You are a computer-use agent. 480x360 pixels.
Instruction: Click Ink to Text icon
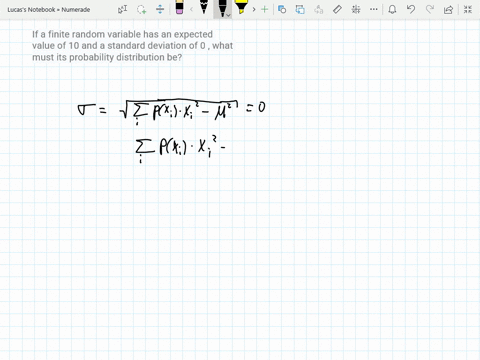tap(319, 9)
